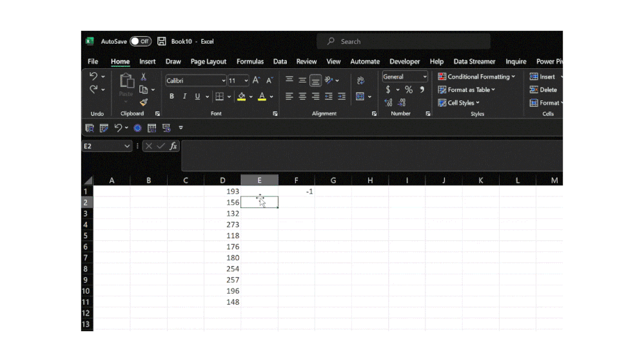This screenshot has width=644, height=362.
Task: Click the Align Left icon
Action: 289,97
